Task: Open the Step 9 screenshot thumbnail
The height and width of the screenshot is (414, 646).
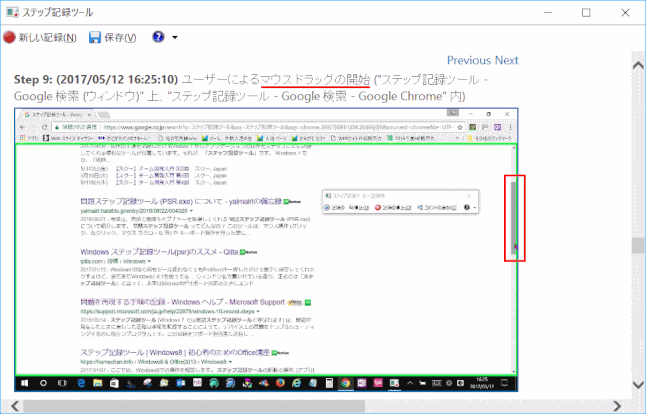Action: (266, 250)
